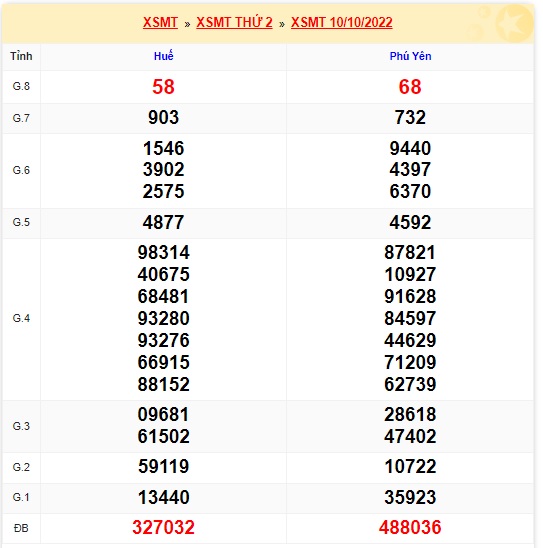The width and height of the screenshot is (543, 548).
Task: Select G.6 number 2575
Action: (164, 192)
